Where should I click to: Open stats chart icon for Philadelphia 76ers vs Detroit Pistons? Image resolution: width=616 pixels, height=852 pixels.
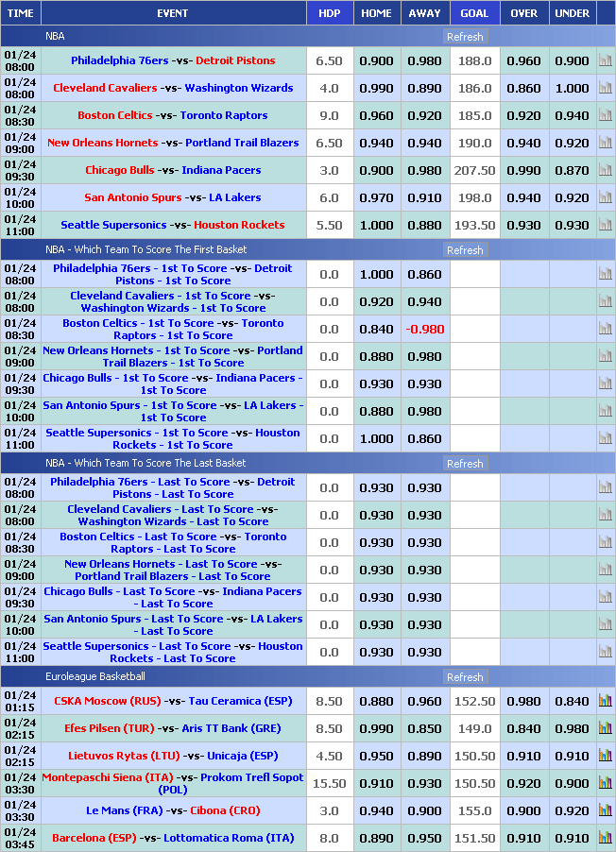click(x=606, y=60)
